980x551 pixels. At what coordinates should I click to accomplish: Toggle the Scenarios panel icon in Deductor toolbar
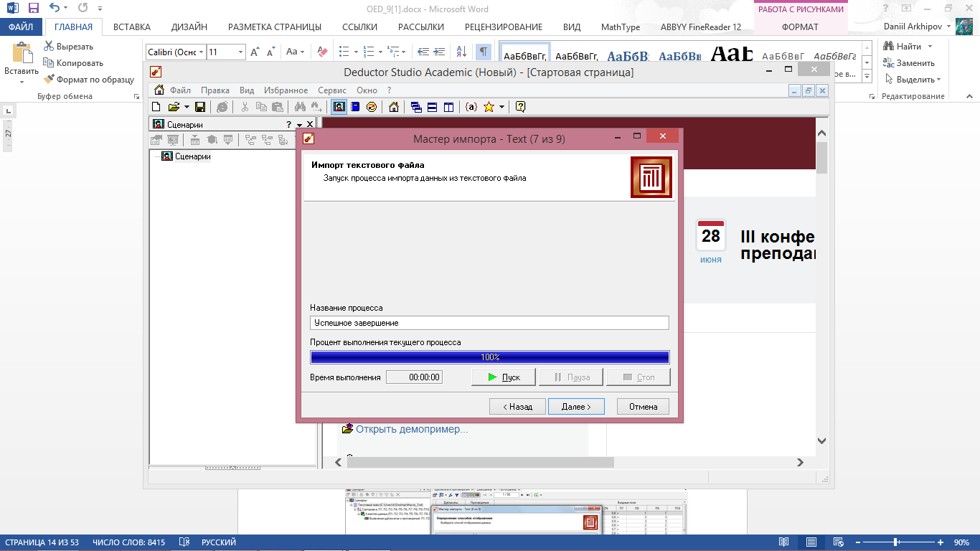(339, 107)
